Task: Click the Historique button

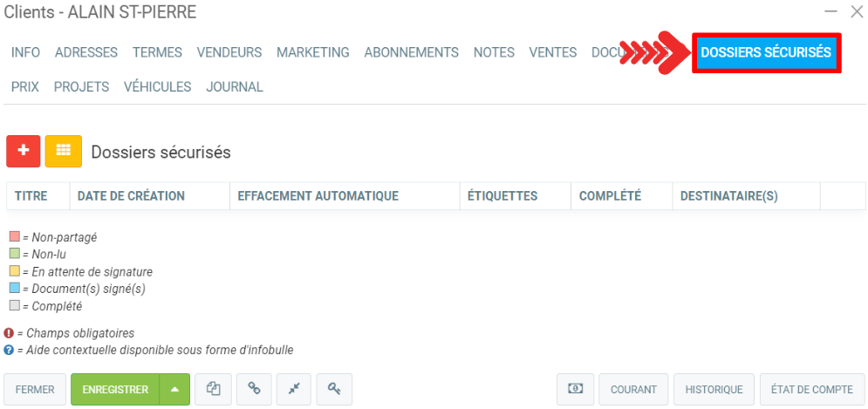Action: (x=714, y=389)
